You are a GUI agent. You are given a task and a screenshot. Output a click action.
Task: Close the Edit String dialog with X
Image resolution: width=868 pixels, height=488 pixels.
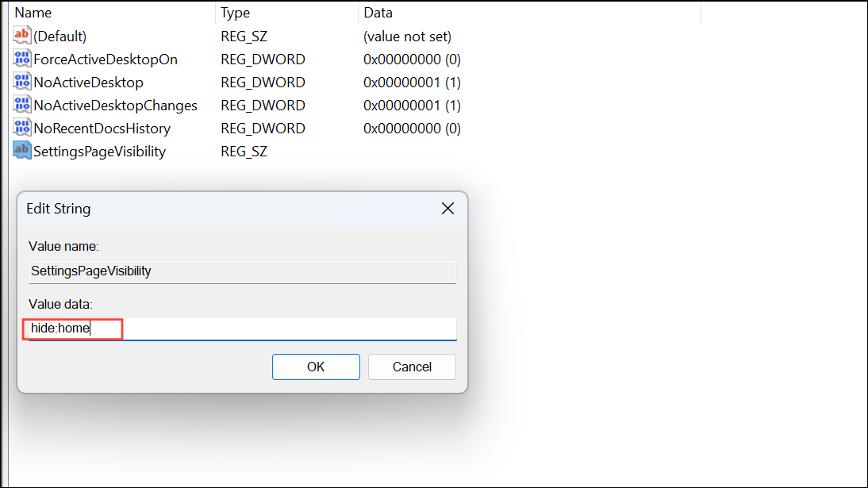[447, 208]
